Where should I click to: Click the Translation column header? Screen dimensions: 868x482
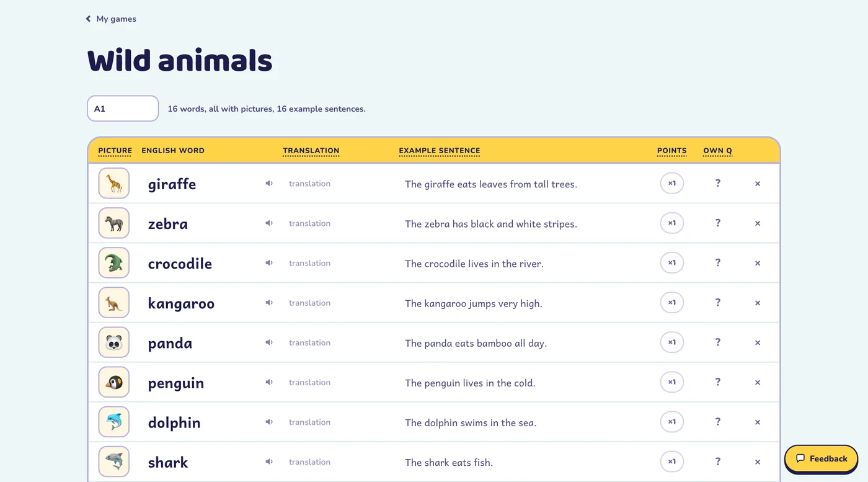click(x=311, y=151)
